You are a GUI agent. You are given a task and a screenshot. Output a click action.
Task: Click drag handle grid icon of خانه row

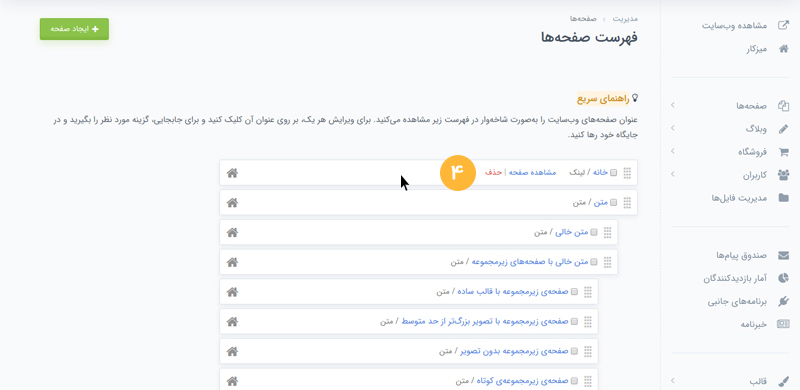pos(627,173)
